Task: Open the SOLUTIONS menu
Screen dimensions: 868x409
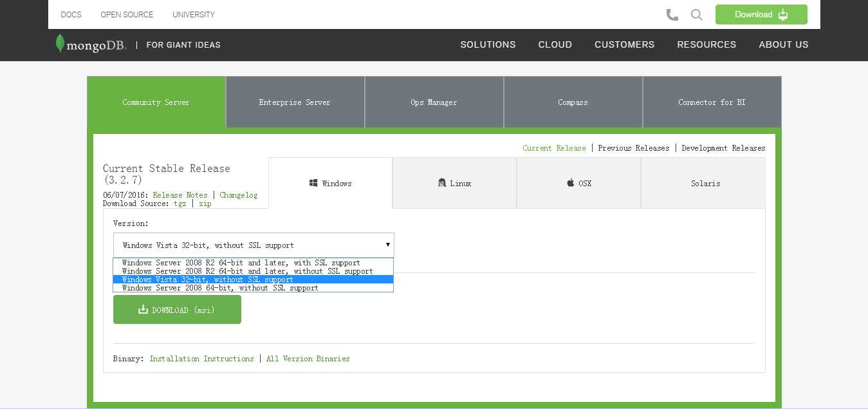Action: click(488, 44)
